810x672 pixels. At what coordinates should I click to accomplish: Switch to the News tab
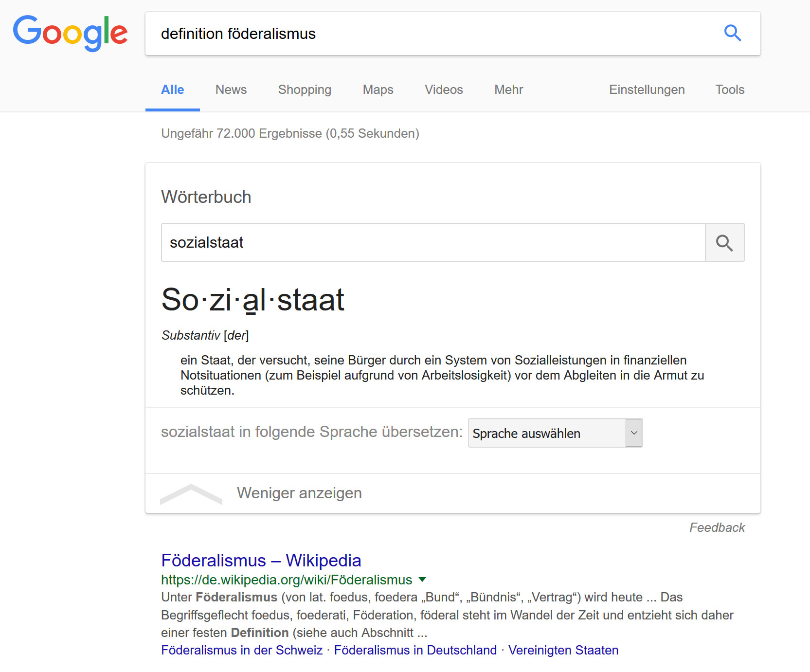tap(231, 90)
